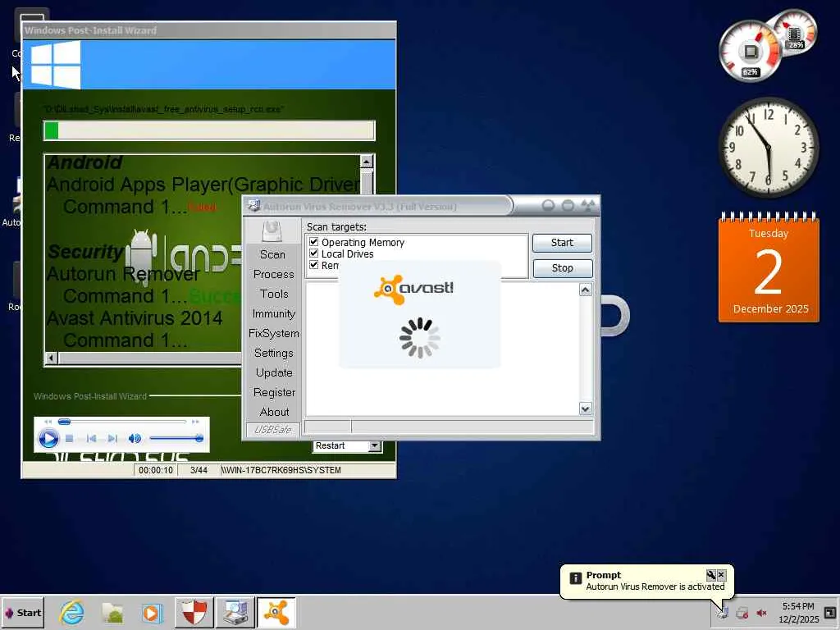The height and width of the screenshot is (630, 840).
Task: Select 'Android Apps Player(Graphic Driver' log entry
Action: [x=203, y=185]
